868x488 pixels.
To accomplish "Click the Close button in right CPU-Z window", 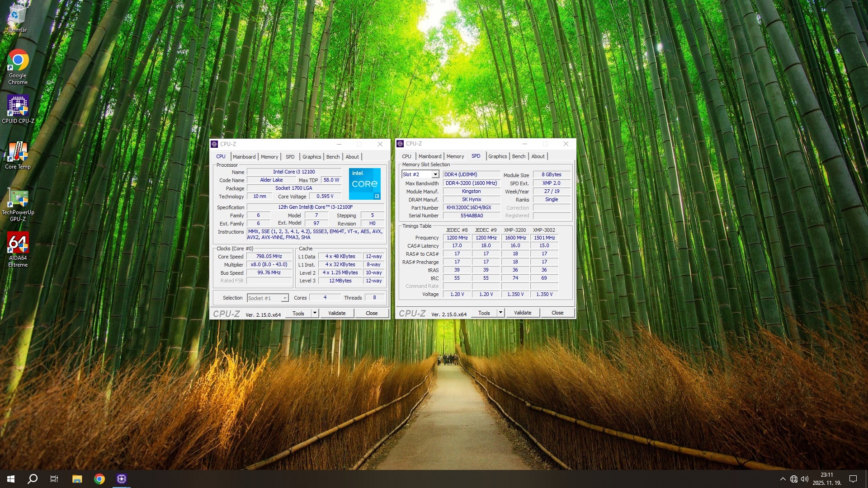I will tap(557, 313).
